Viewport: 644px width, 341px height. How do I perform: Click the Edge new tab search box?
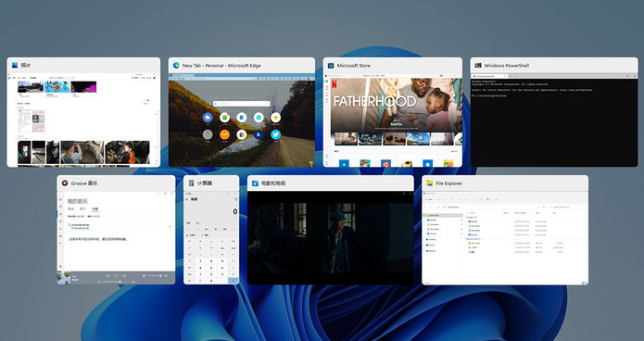(x=242, y=104)
